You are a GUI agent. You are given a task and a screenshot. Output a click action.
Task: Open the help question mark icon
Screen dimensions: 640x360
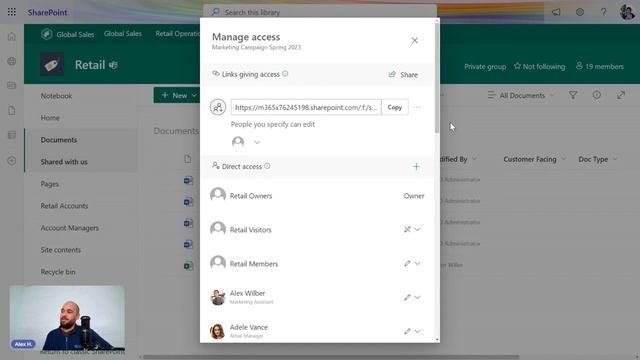(603, 12)
